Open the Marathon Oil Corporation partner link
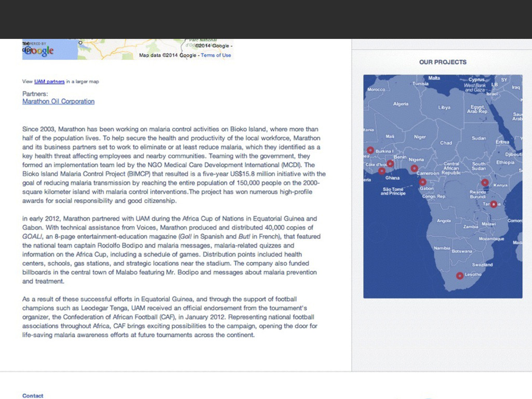 pyautogui.click(x=58, y=101)
